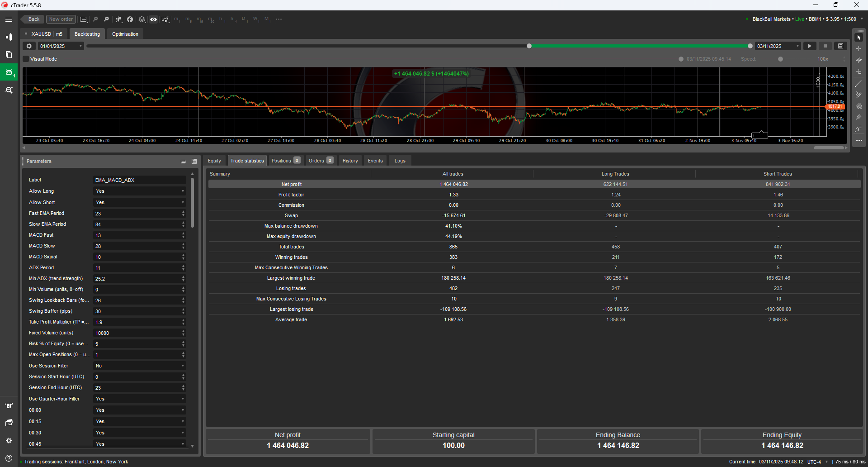Click the New order button
This screenshot has width=868, height=467.
[61, 19]
